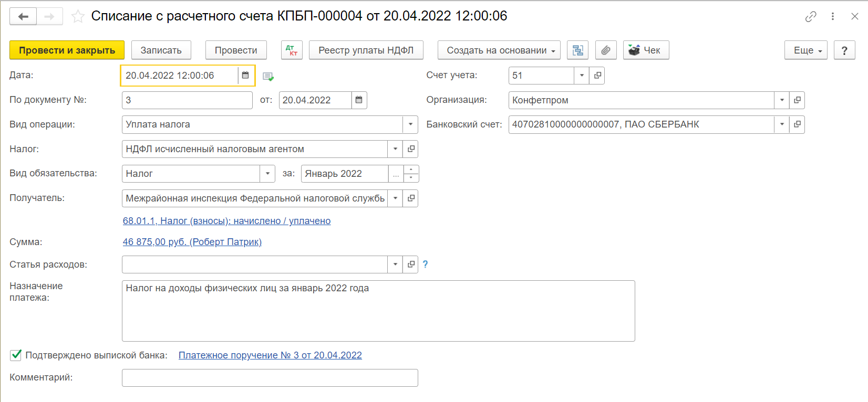Open the Счет учета dropdown list
The image size is (868, 402).
coord(581,76)
